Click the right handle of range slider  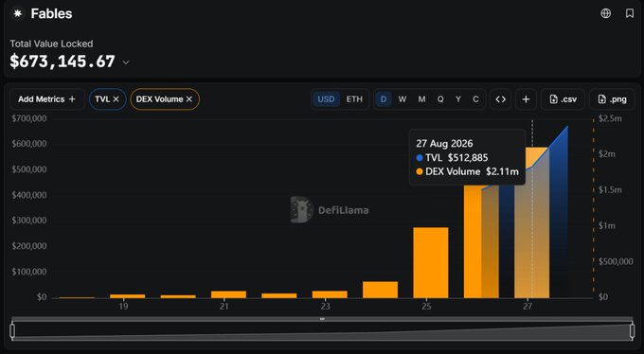click(632, 330)
